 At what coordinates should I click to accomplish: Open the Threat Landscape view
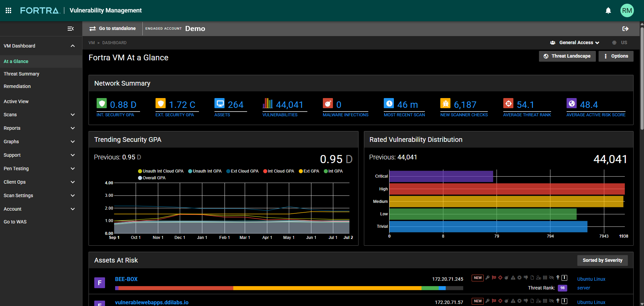[x=567, y=56]
